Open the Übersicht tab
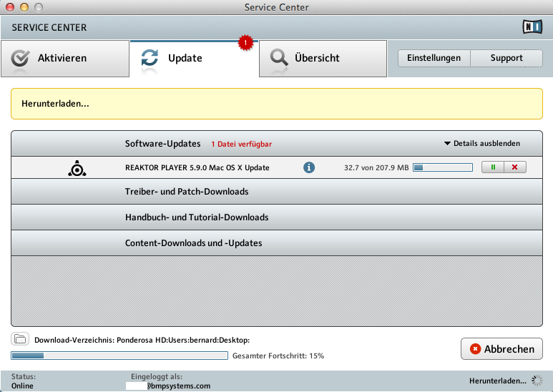Viewport: 553px width, 392px height. 323,58
